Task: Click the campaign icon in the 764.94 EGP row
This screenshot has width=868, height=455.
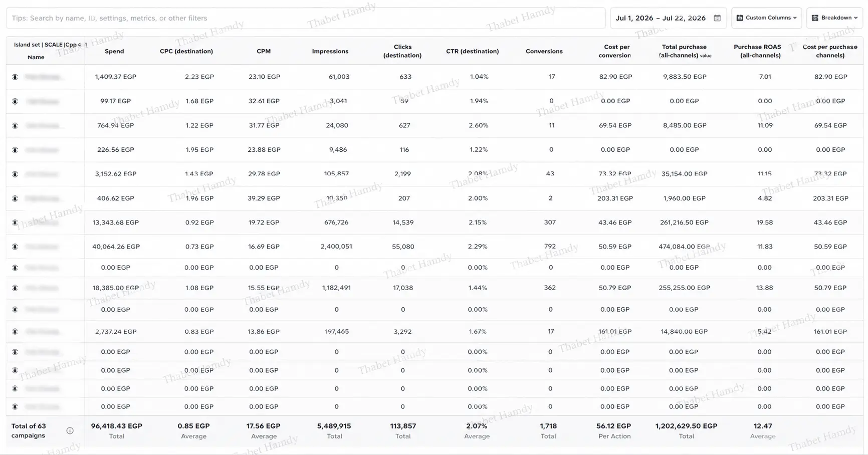Action: tap(15, 126)
